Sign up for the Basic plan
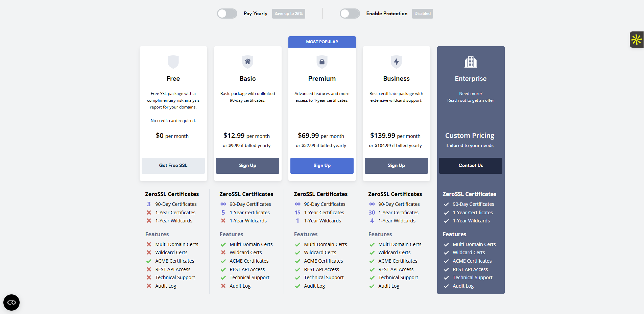Image resolution: width=644 pixels, height=314 pixels. click(x=247, y=166)
